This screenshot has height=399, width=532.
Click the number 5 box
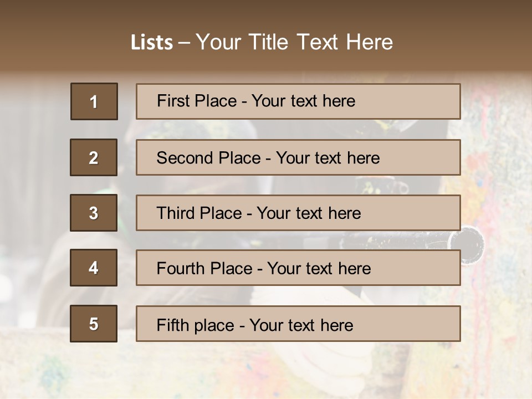(x=94, y=324)
